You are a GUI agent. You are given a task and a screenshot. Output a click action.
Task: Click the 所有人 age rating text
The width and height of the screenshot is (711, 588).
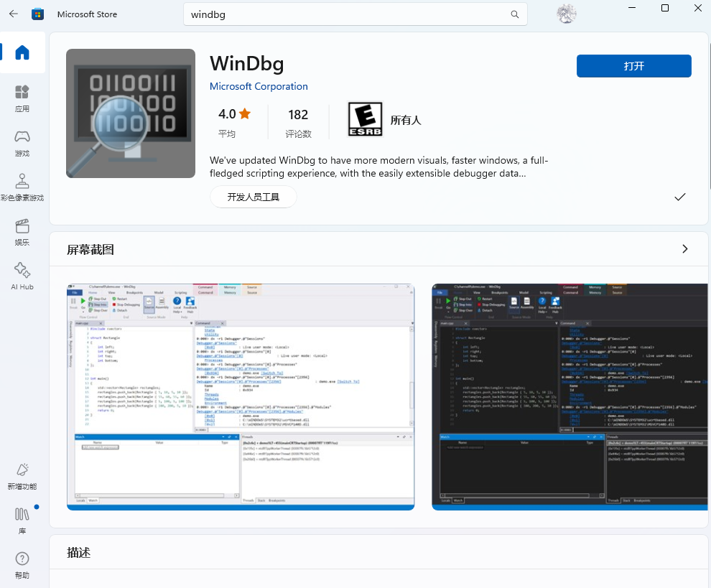pyautogui.click(x=406, y=120)
